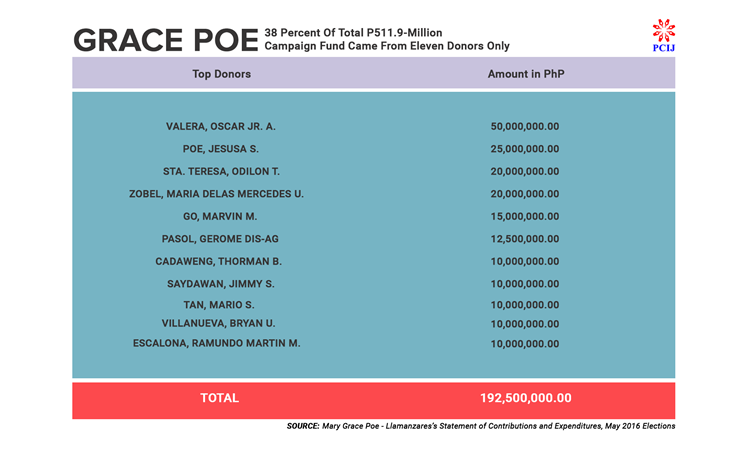Click the SOURCE citation text
The image size is (750, 450).
(x=480, y=426)
